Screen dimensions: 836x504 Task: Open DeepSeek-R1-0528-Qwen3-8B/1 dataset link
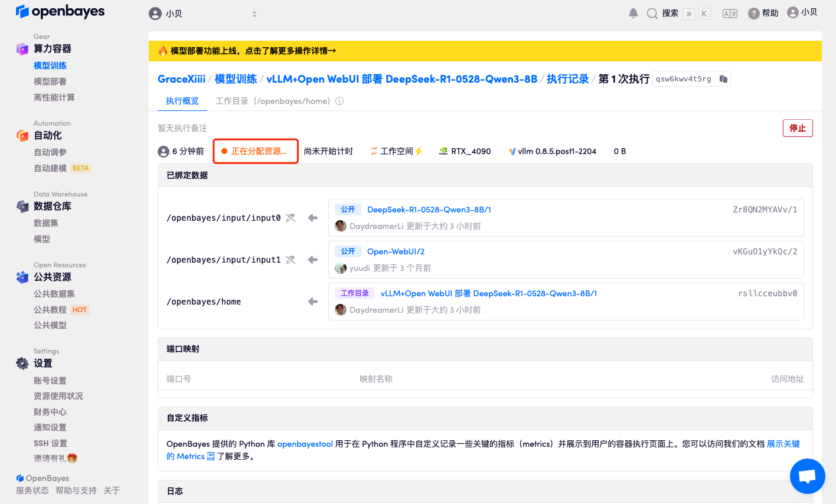429,210
